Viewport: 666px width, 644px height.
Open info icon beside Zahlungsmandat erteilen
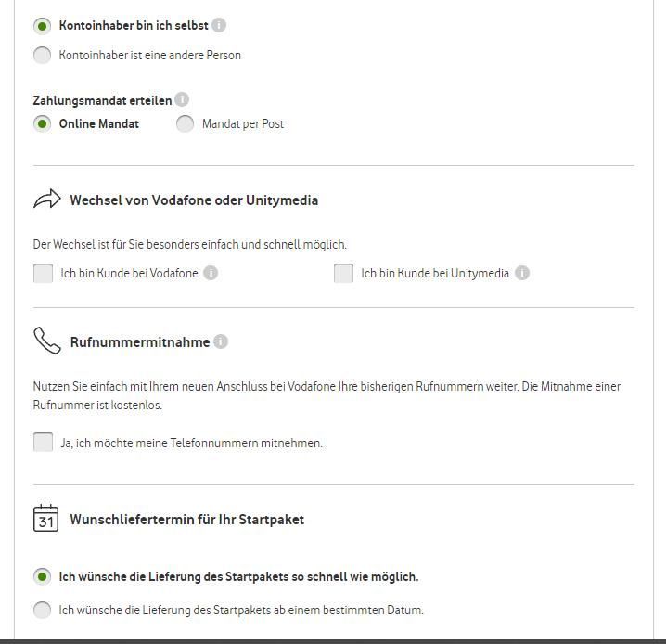point(182,99)
